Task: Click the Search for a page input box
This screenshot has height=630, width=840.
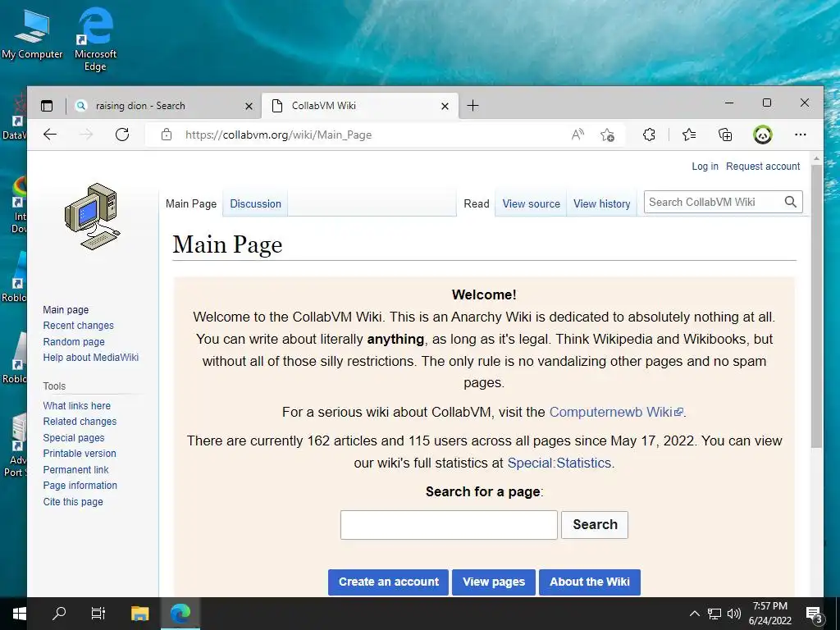Action: pos(449,525)
